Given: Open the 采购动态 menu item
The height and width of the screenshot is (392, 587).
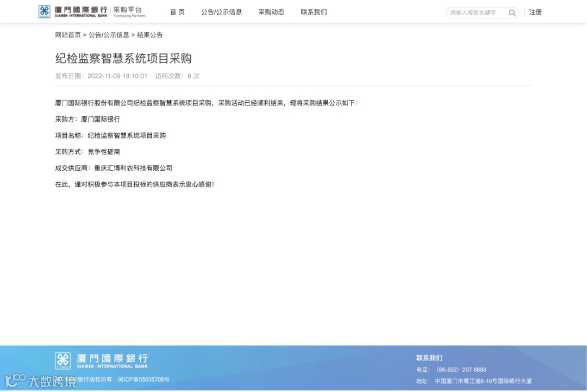Looking at the screenshot, I should click(x=271, y=12).
